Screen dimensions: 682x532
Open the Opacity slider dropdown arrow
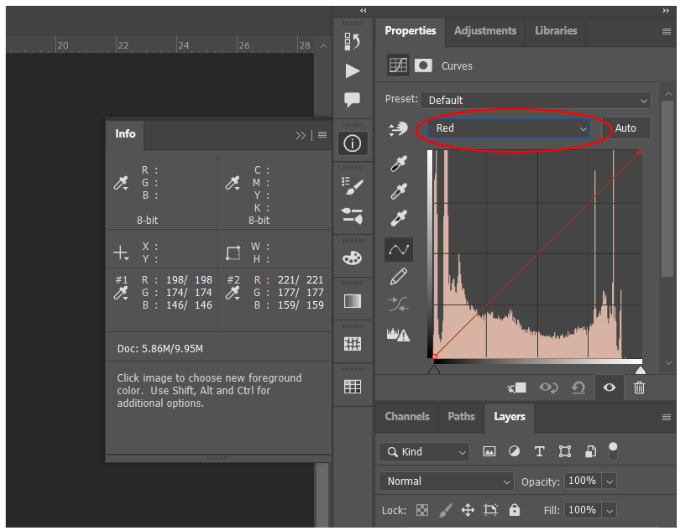610,482
